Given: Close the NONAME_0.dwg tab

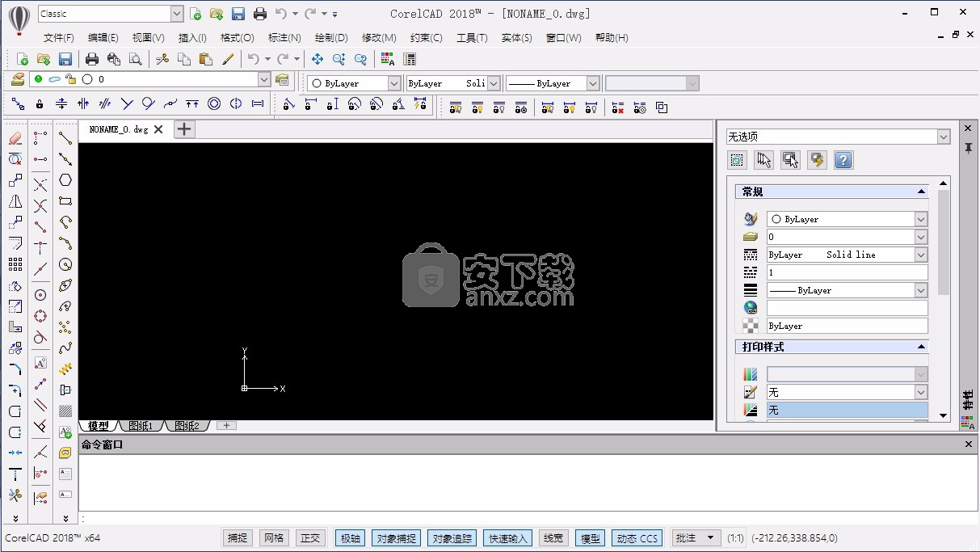Looking at the screenshot, I should click(158, 129).
